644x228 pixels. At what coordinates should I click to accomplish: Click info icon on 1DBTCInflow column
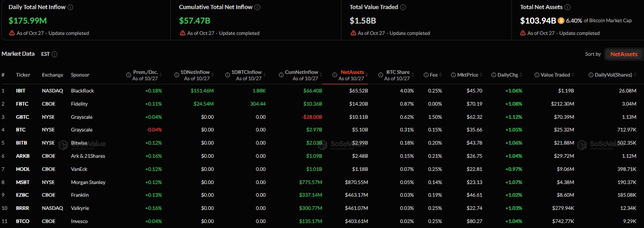tap(227, 75)
